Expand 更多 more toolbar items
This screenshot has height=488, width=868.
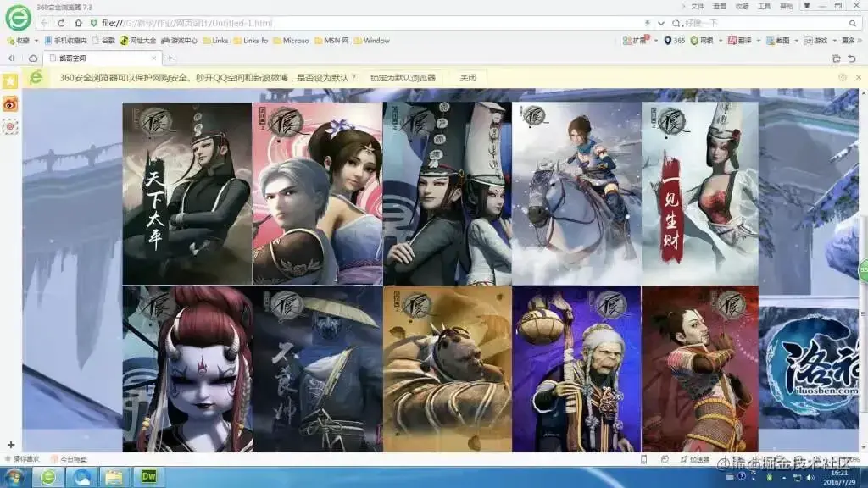tap(851, 41)
